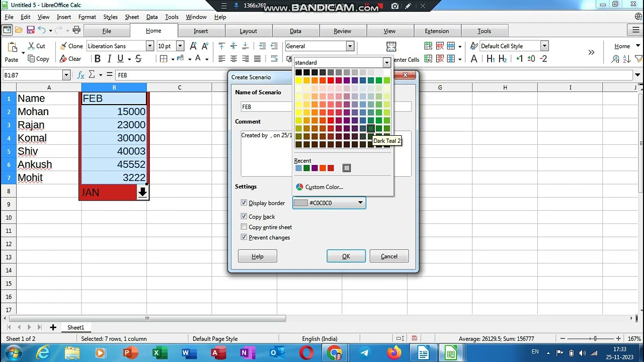Switch to the Insert ribbon tab
The image size is (644, 362).
click(x=201, y=31)
